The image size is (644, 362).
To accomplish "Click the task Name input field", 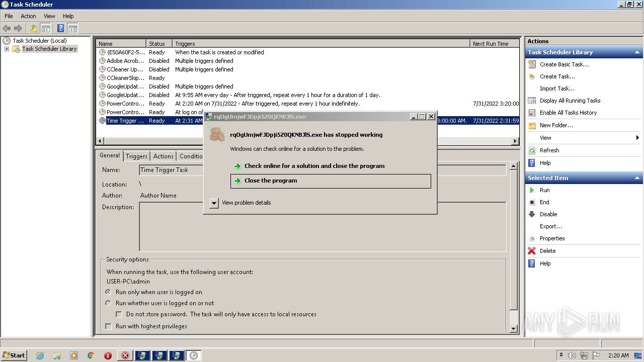I will [323, 170].
